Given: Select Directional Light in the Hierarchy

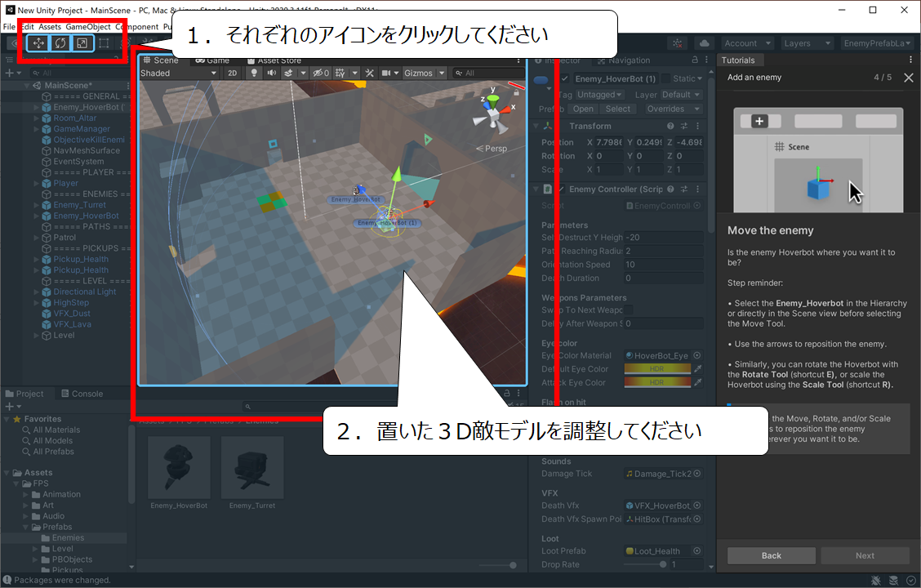Looking at the screenshot, I should pyautogui.click(x=85, y=292).
